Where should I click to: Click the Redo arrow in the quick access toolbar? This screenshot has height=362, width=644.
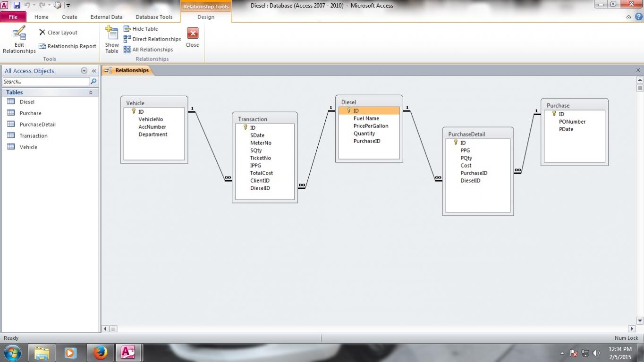(x=42, y=5)
